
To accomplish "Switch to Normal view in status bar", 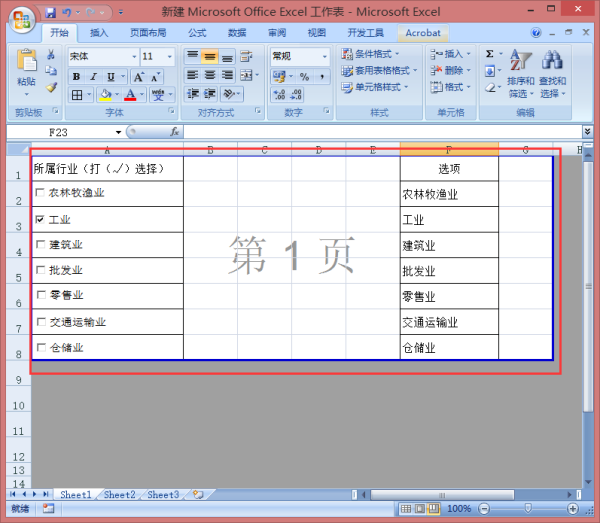I will [406, 508].
